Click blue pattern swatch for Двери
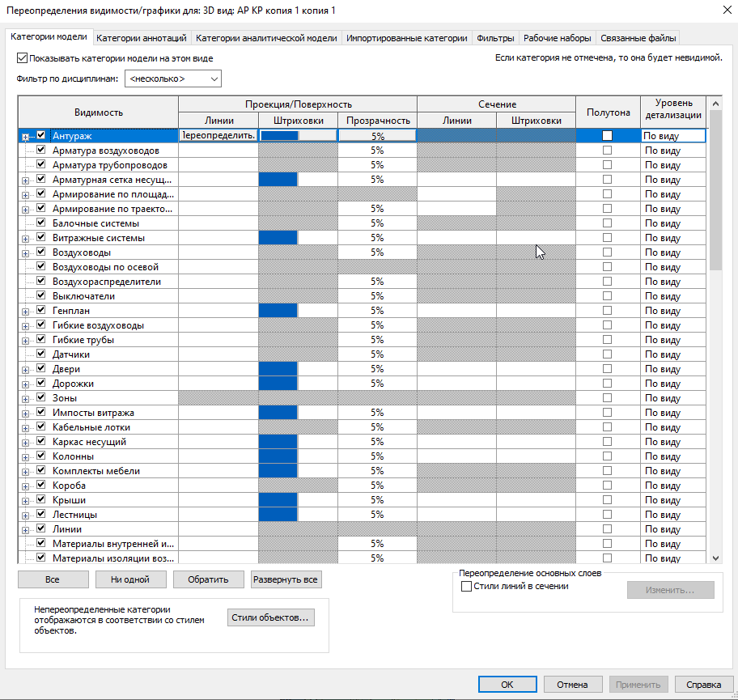The width and height of the screenshot is (738, 700). (x=278, y=368)
